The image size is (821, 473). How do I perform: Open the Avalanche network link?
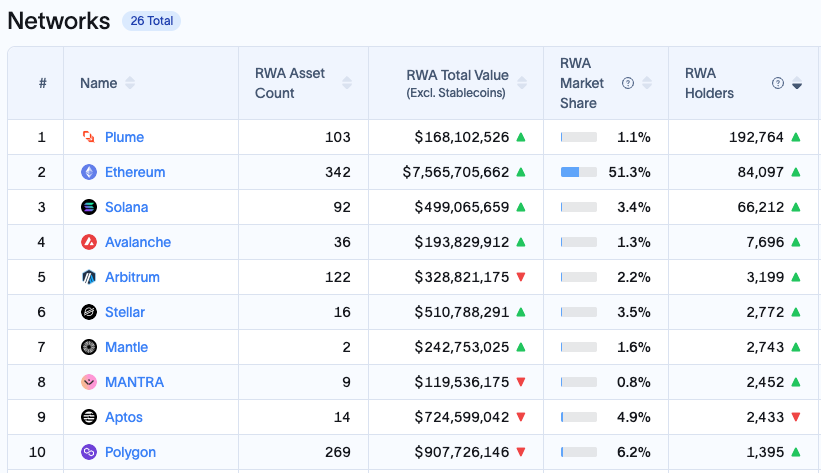pyautogui.click(x=138, y=242)
